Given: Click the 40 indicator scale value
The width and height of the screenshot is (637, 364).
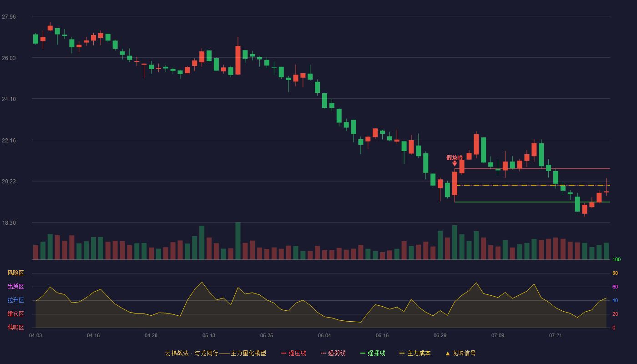Looking at the screenshot, I should pyautogui.click(x=615, y=300).
